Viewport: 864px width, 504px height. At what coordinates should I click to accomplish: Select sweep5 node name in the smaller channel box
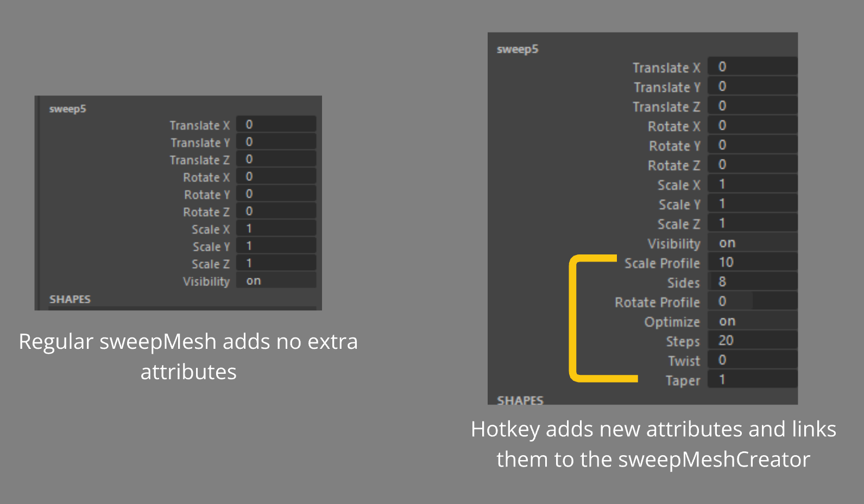pos(68,109)
